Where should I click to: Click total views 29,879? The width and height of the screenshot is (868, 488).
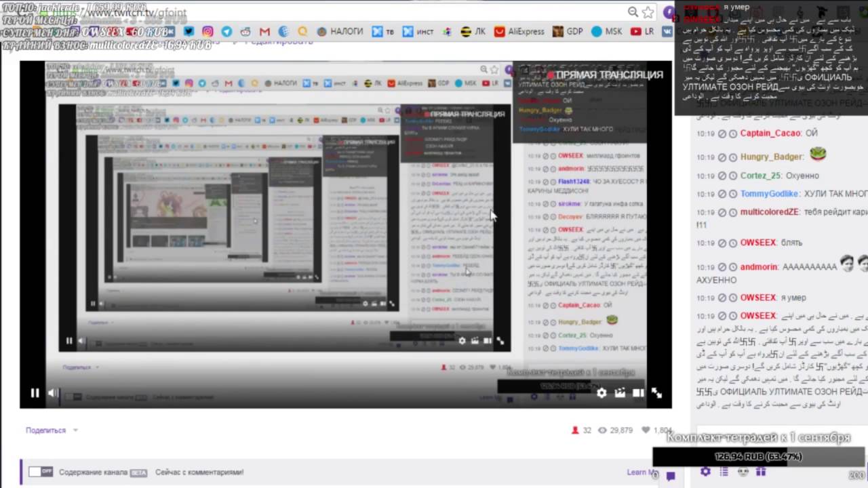point(615,430)
